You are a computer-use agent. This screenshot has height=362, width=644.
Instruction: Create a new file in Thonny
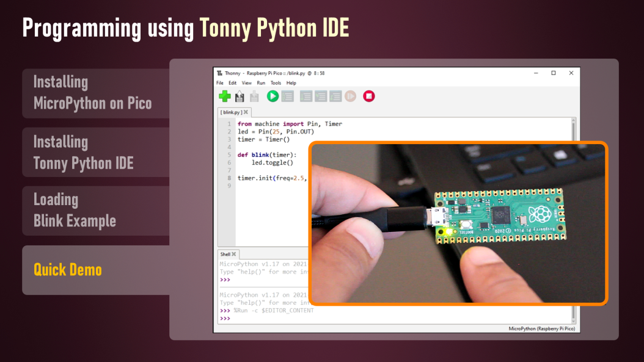(223, 96)
